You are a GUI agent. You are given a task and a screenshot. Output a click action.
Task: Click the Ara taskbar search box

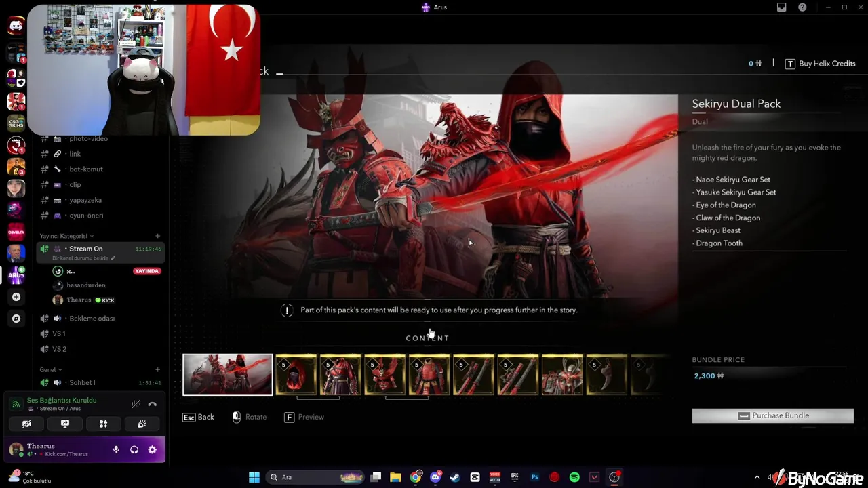pyautogui.click(x=315, y=477)
